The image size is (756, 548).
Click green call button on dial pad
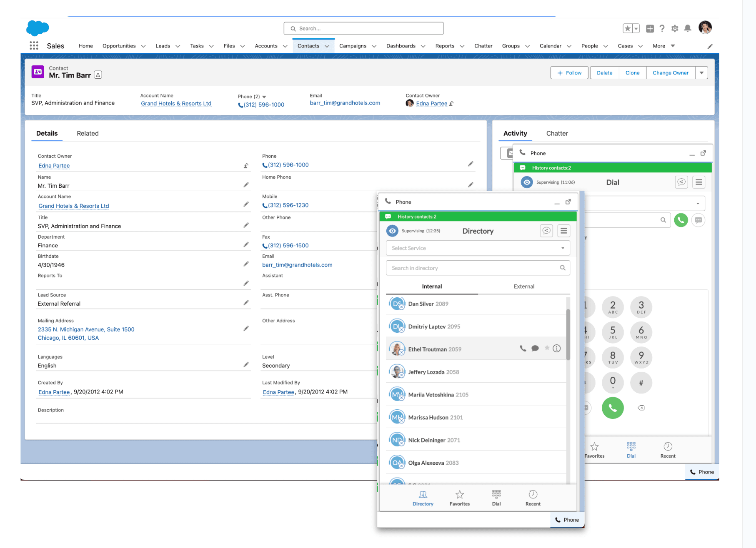(x=613, y=408)
